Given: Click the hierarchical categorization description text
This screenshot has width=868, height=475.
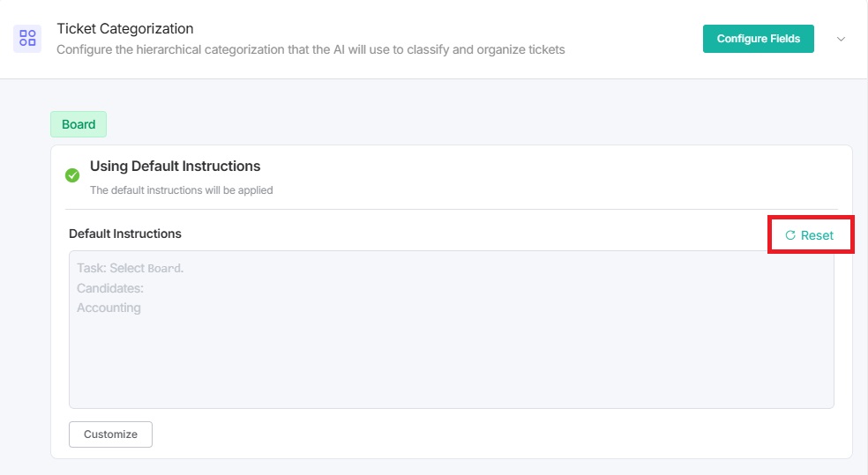Looking at the screenshot, I should (x=311, y=49).
